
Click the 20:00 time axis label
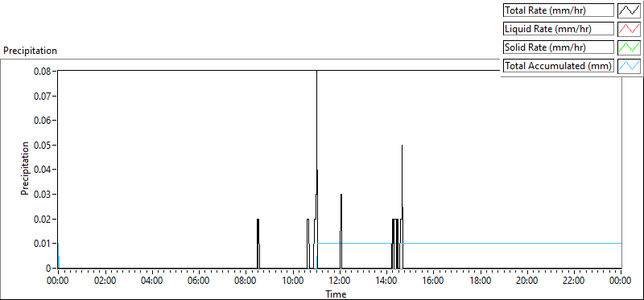click(x=527, y=281)
